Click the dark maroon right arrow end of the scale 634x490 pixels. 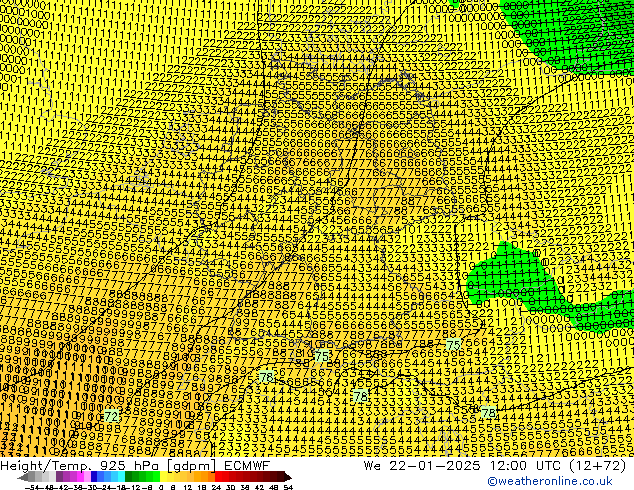coord(288,477)
